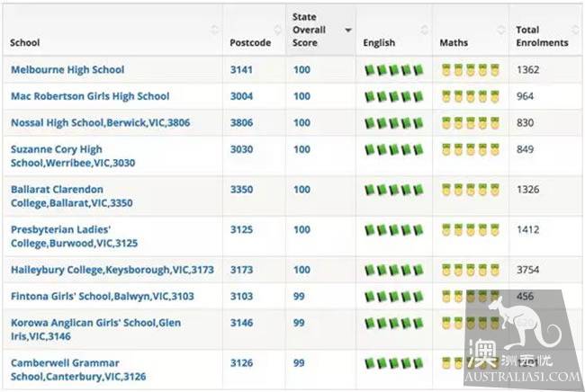Click Camberwell Grammar English book rating
This screenshot has height=392, width=585.
394,363
